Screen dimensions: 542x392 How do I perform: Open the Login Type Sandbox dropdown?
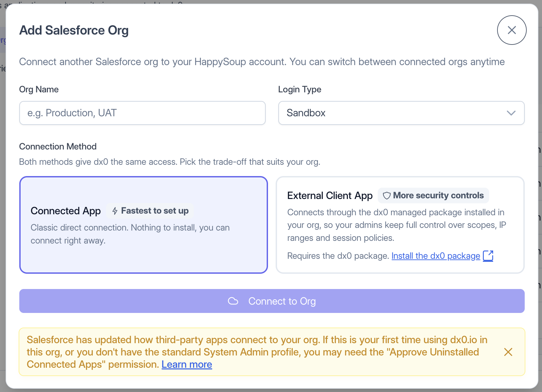point(401,113)
